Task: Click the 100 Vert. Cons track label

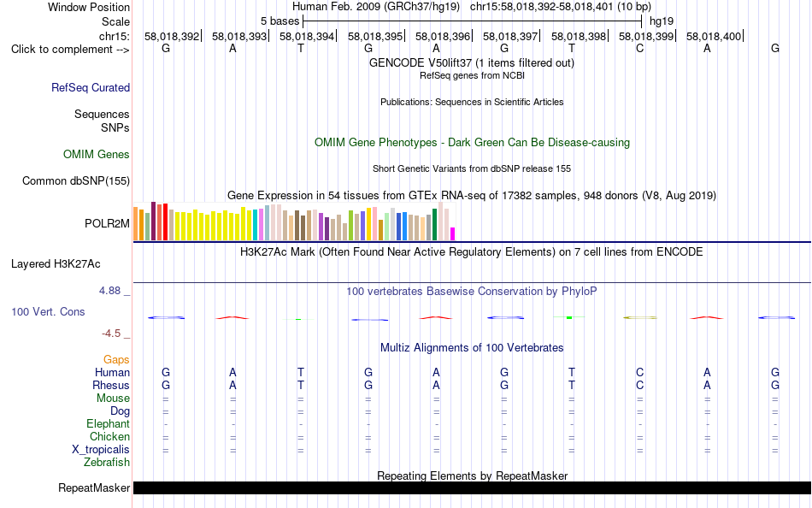Action: click(48, 311)
